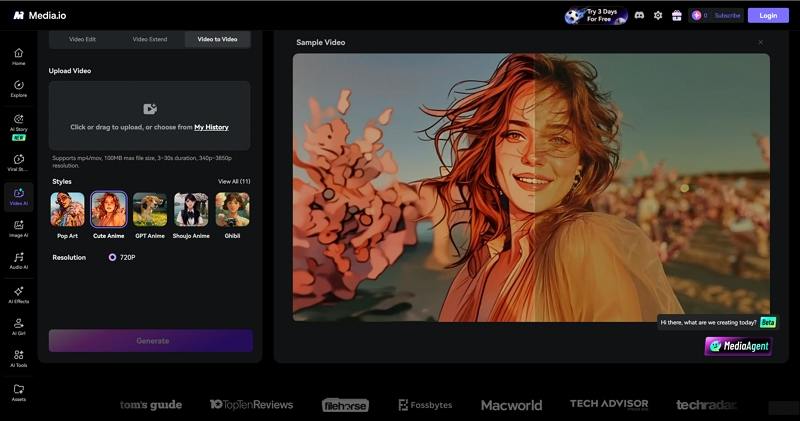This screenshot has width=800, height=421.
Task: Open the Assets folder
Action: [x=18, y=392]
